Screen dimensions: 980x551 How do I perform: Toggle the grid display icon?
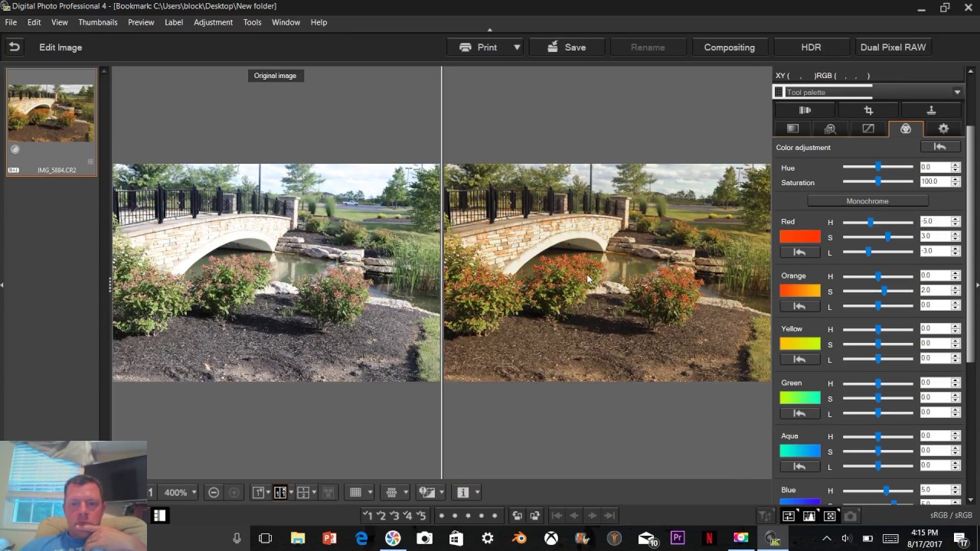[355, 492]
